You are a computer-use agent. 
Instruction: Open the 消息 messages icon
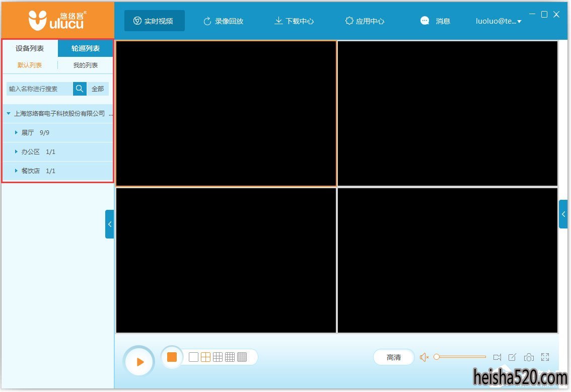pos(425,21)
